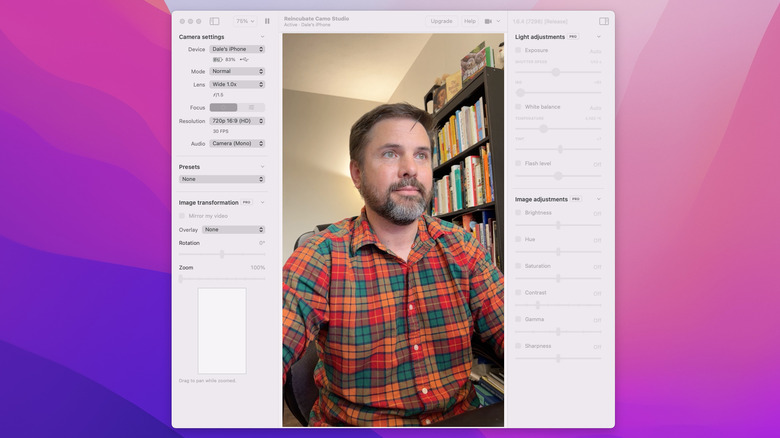Enable the Saturation checkbox

pos(518,266)
